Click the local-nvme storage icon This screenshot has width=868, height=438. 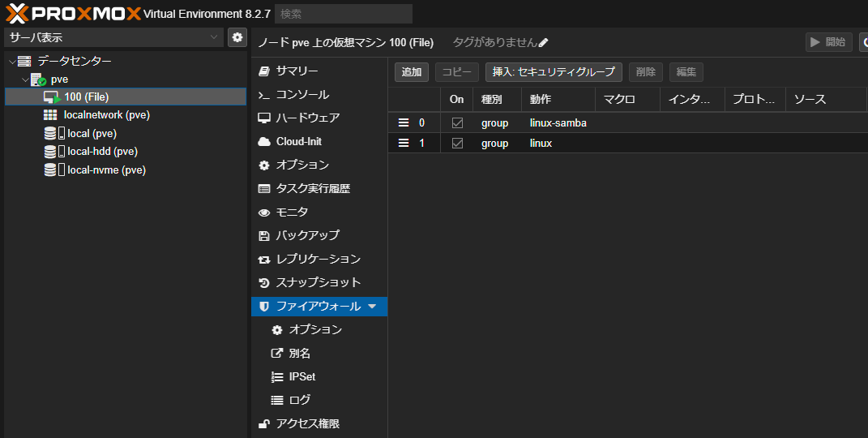(x=54, y=170)
